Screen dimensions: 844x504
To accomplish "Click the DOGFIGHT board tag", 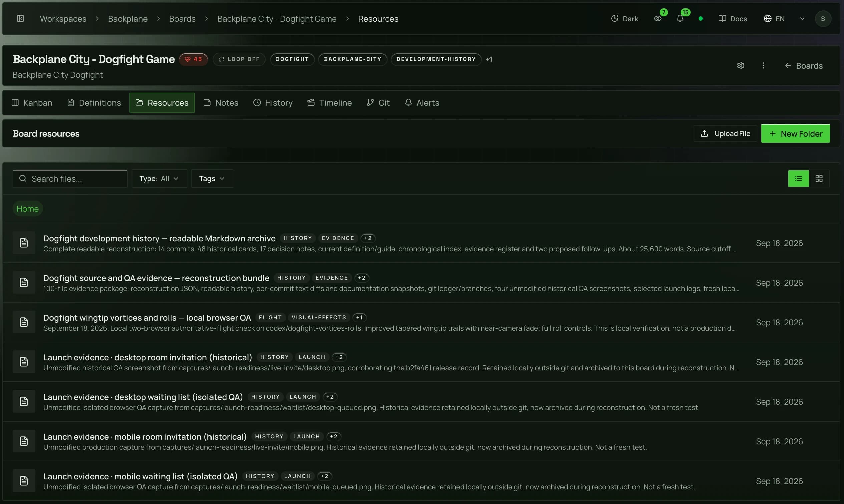I will (x=292, y=59).
